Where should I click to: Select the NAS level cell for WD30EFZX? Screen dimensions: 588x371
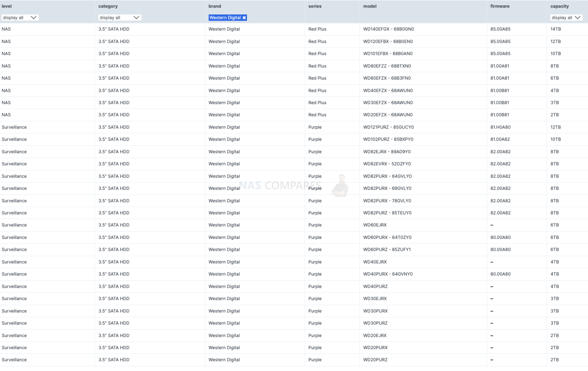[6, 102]
